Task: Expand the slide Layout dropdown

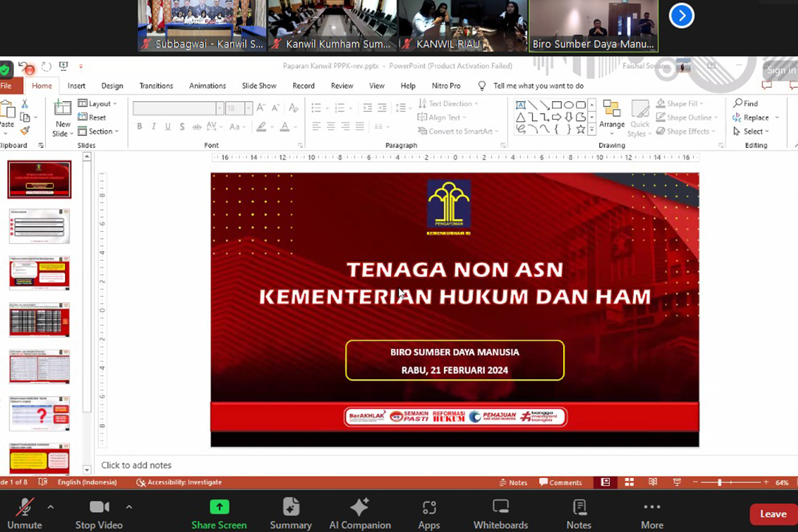Action: [98, 103]
